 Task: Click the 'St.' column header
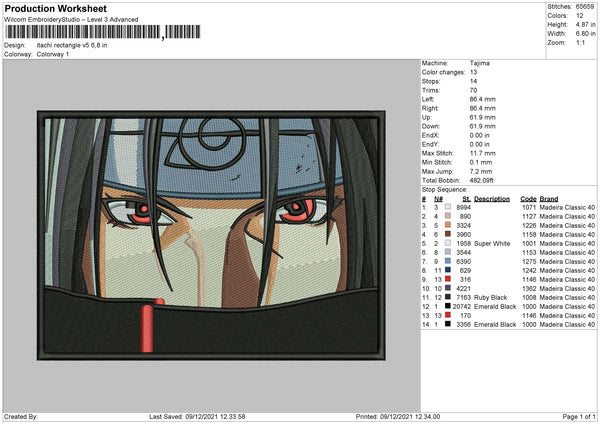tap(466, 199)
